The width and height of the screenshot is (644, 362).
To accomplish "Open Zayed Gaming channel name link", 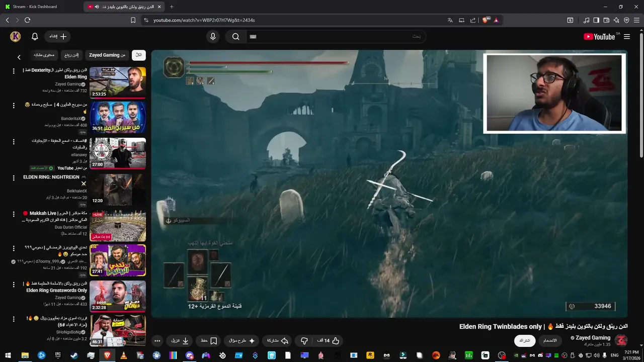I will [x=593, y=338].
